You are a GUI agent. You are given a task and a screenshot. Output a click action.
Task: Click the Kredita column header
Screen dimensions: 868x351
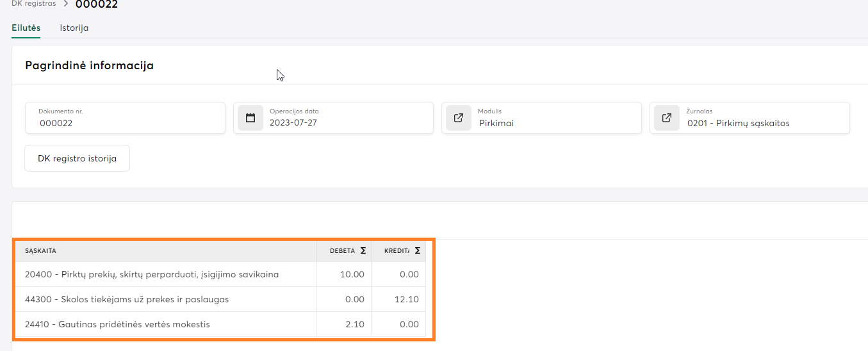(397, 251)
